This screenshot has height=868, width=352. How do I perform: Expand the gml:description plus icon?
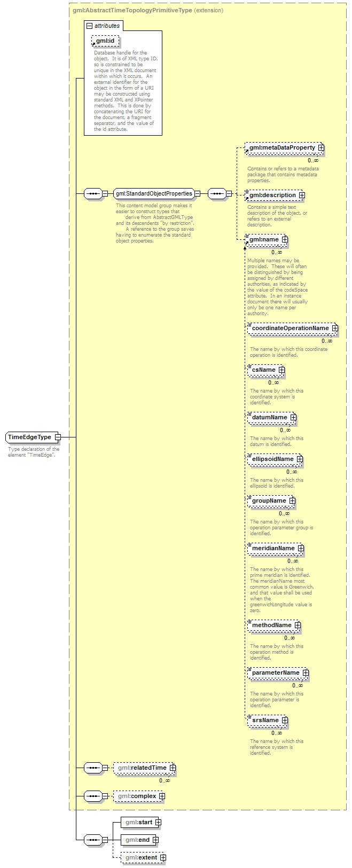click(302, 196)
